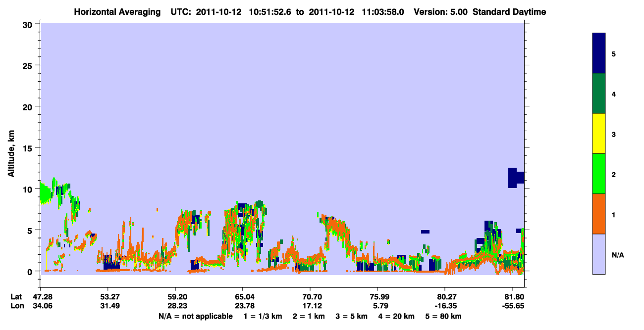Click the dark green color bar segment for value 4
This screenshot has height=330, width=644.
click(599, 94)
